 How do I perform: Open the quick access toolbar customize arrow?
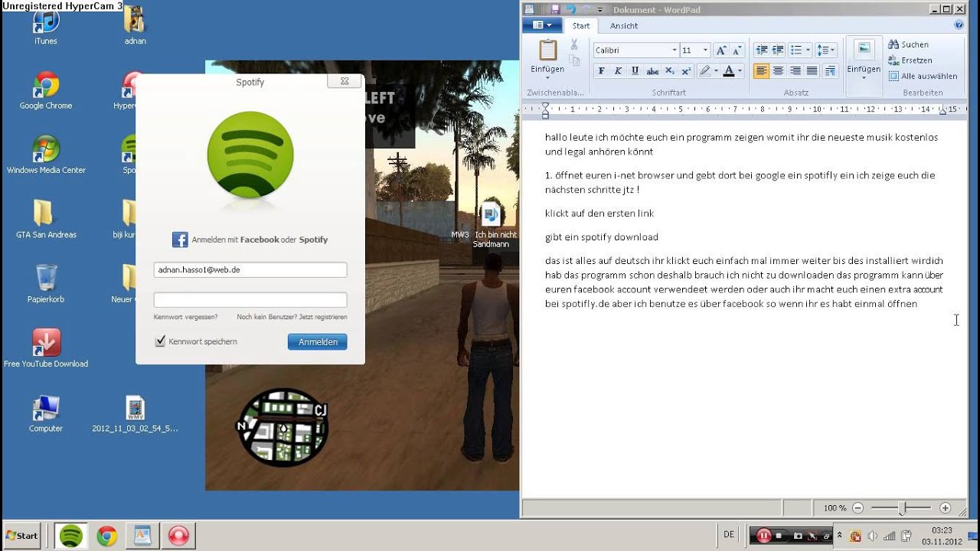[600, 10]
